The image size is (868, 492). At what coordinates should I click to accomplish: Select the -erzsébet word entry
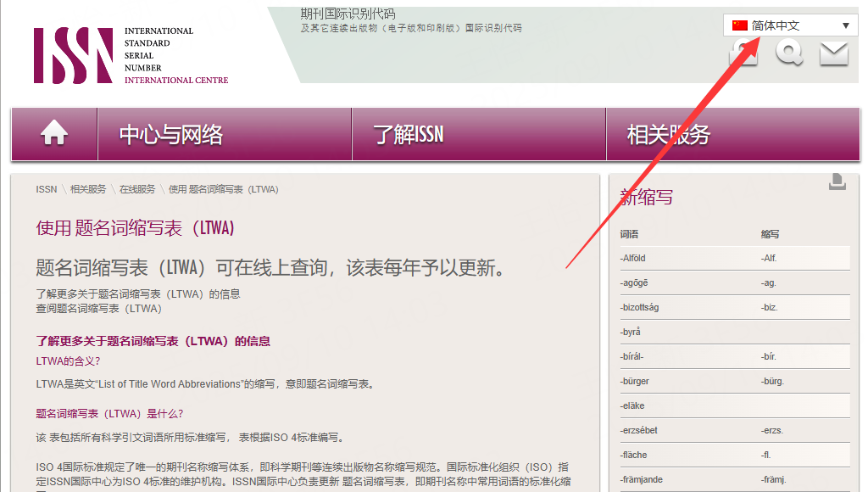tap(639, 431)
